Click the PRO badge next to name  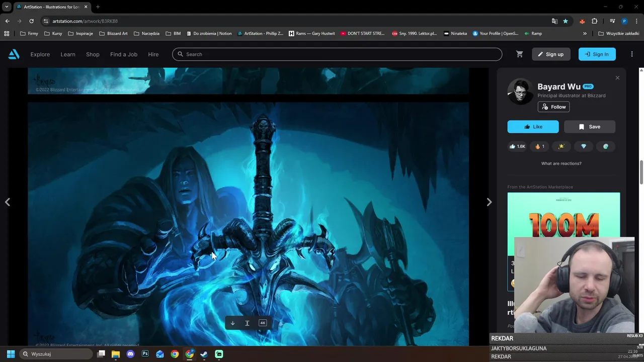pos(588,86)
